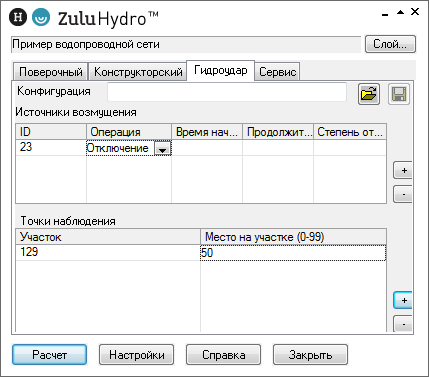429x377 pixels.
Task: Click layer name field Пример водопроводной сети
Action: point(186,44)
